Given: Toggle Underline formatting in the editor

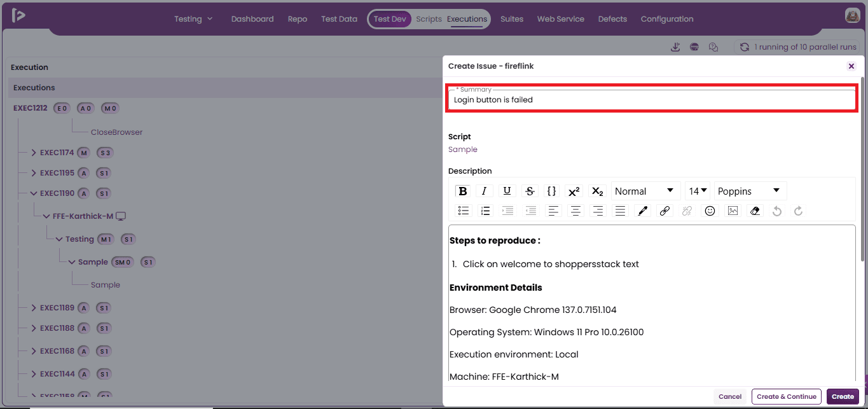Looking at the screenshot, I should click(x=507, y=191).
